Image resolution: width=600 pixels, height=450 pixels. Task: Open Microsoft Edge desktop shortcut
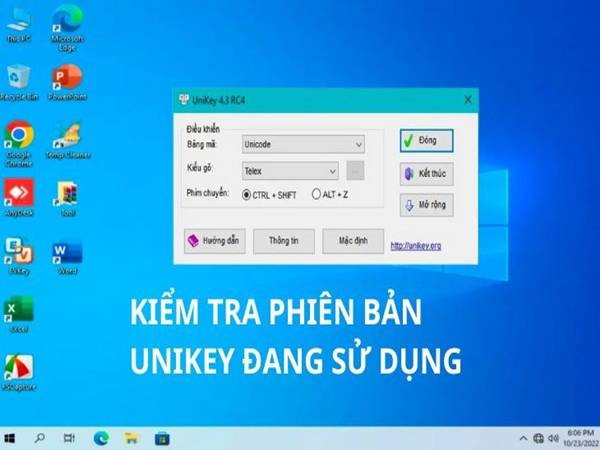(67, 28)
